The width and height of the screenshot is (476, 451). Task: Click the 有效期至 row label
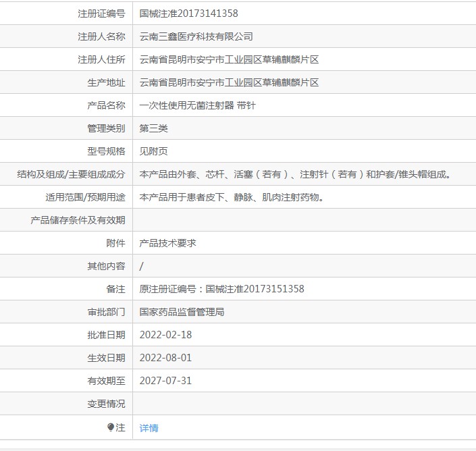pos(106,381)
